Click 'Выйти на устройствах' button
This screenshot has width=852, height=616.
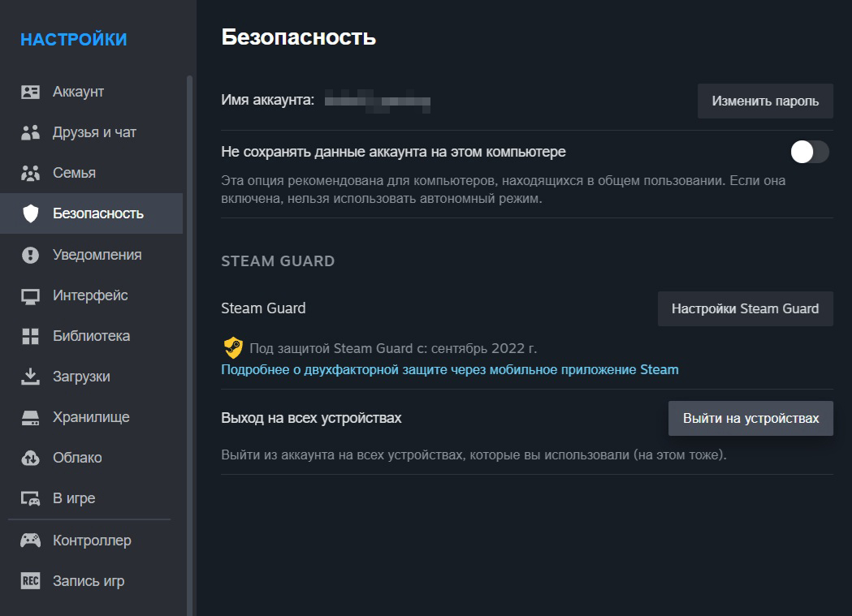pyautogui.click(x=750, y=419)
